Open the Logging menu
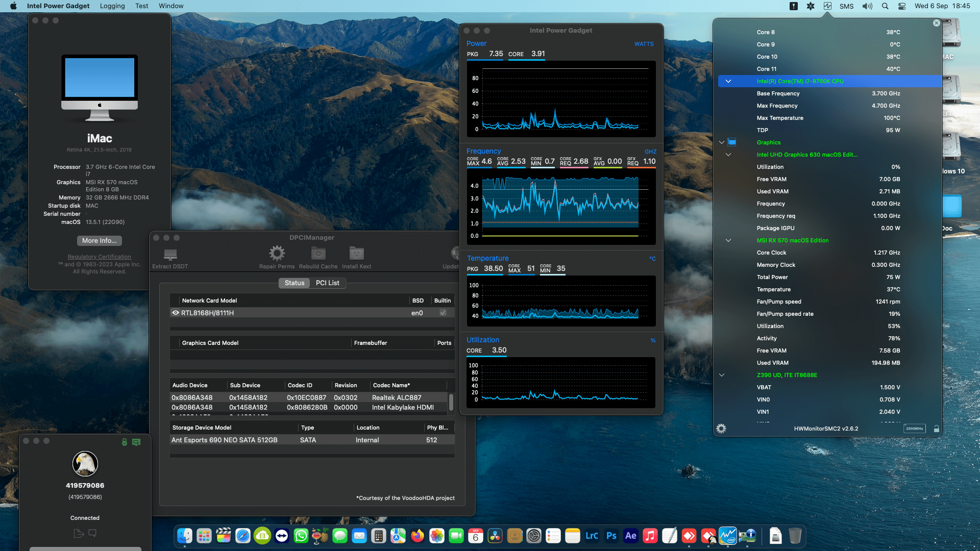This screenshot has width=980, height=551. click(x=112, y=6)
